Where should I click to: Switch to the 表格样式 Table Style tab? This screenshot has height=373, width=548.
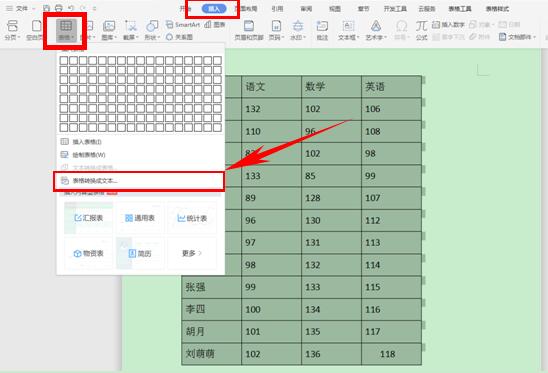(x=497, y=9)
